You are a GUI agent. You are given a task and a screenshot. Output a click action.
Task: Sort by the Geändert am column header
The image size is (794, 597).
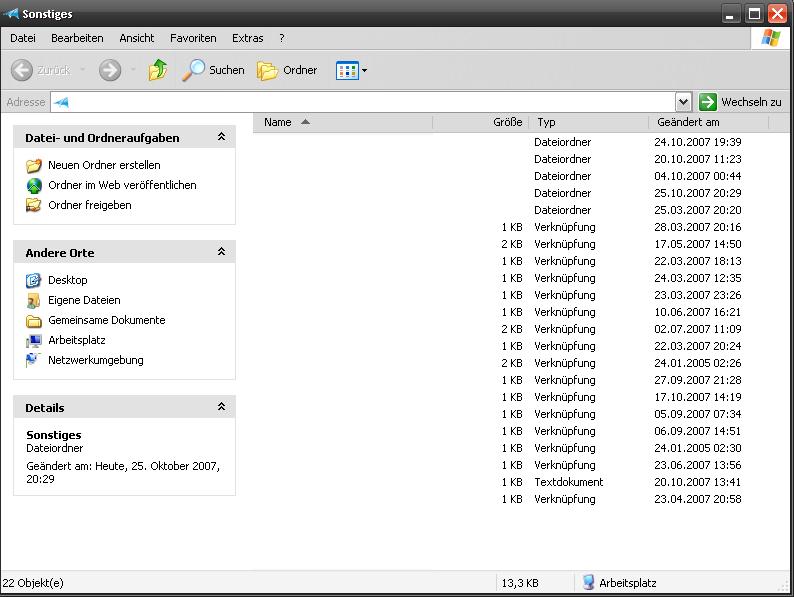[708, 122]
